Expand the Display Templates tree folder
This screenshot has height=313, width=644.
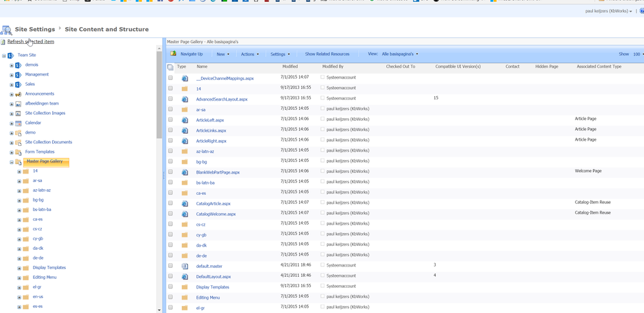tap(19, 268)
